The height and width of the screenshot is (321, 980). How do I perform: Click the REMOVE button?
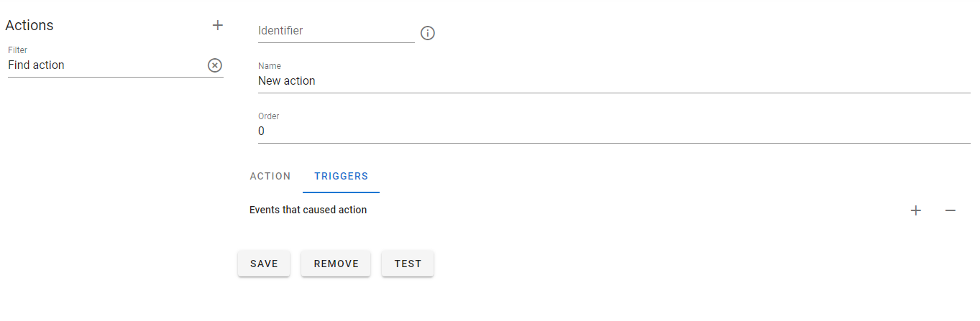336,264
